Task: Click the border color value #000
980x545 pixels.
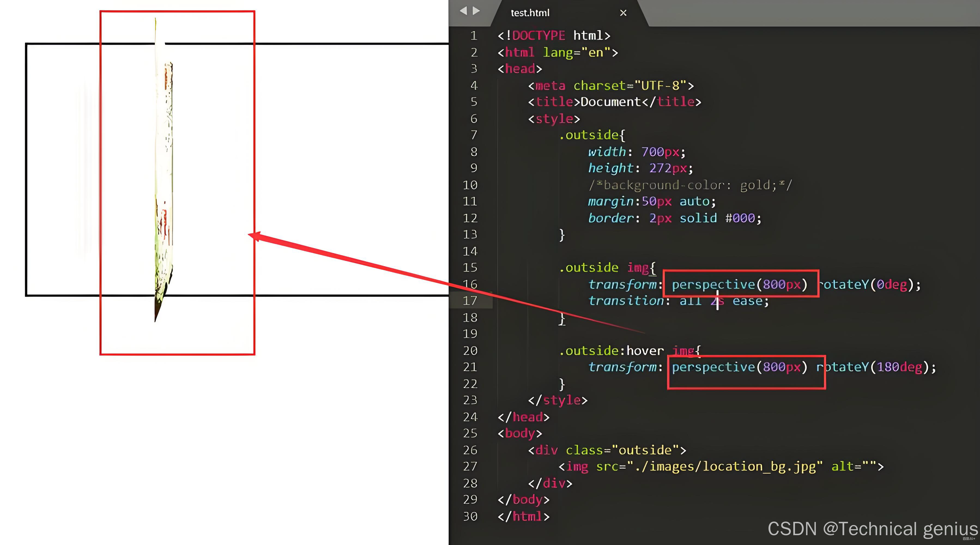Action: (740, 218)
